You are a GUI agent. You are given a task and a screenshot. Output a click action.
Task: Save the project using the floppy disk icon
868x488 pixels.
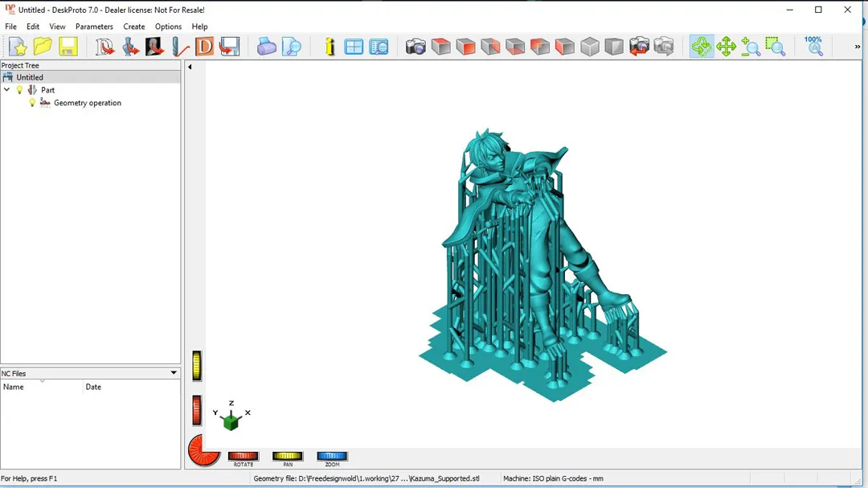[x=68, y=47]
